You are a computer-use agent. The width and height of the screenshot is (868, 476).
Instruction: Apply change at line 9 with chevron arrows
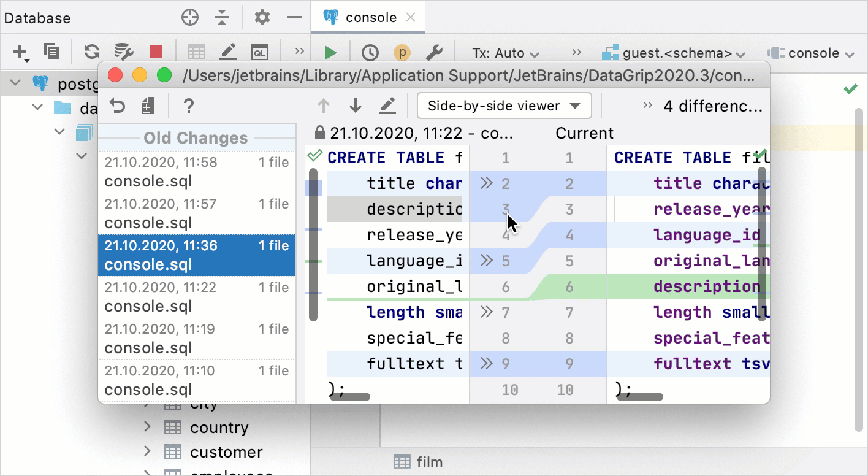(487, 364)
